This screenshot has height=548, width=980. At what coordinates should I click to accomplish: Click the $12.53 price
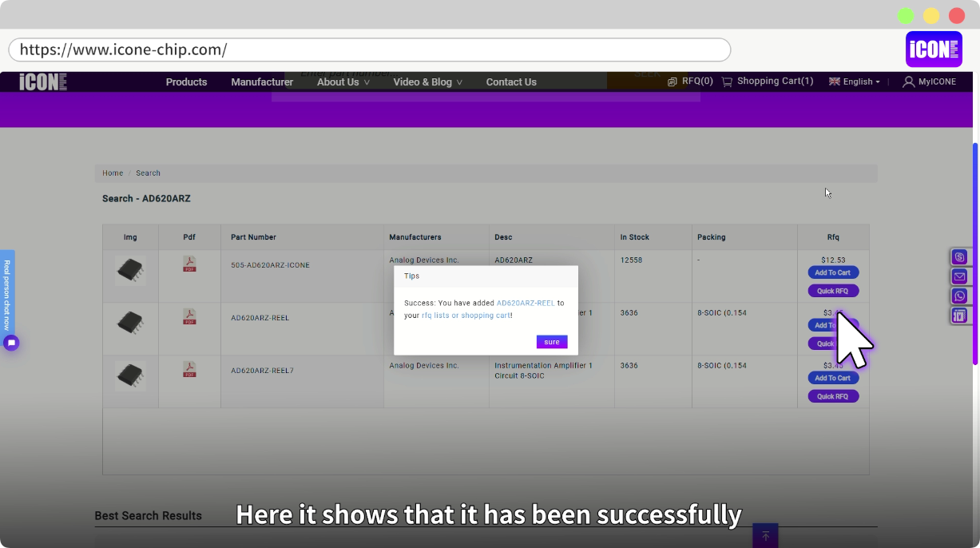(833, 260)
